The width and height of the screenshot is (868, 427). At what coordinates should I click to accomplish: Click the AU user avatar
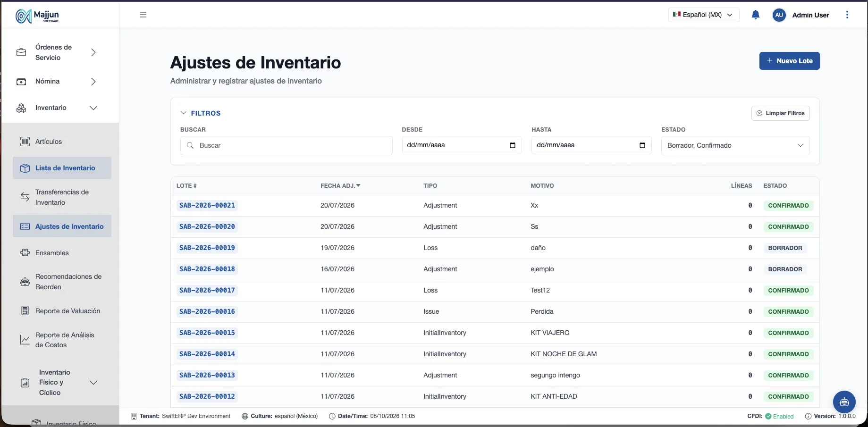(x=779, y=15)
